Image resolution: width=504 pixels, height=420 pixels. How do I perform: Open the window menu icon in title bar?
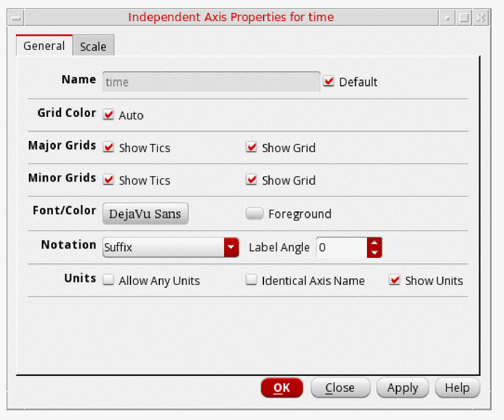16,18
